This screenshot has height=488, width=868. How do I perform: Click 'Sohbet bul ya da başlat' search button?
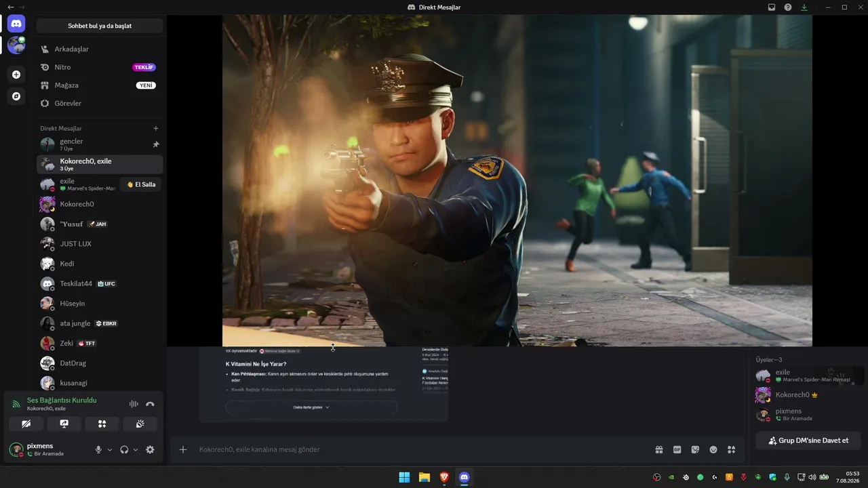tap(100, 26)
